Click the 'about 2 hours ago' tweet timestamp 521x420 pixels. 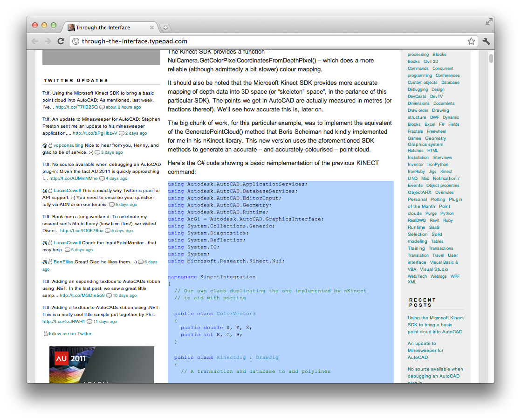123,107
